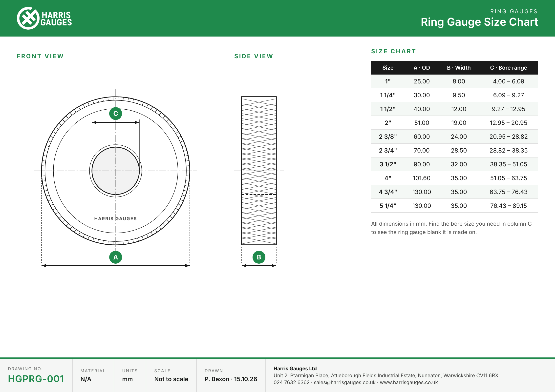
Task: Click the 3 1/2" size cell
Action: pos(388,164)
